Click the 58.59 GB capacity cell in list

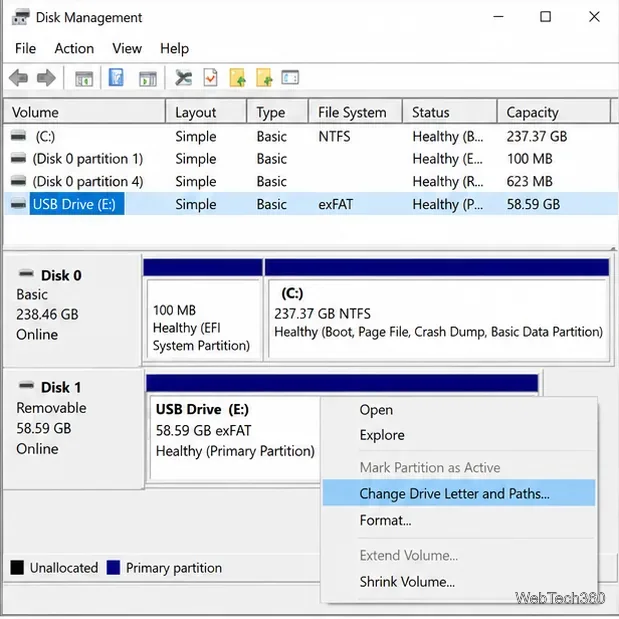(533, 204)
